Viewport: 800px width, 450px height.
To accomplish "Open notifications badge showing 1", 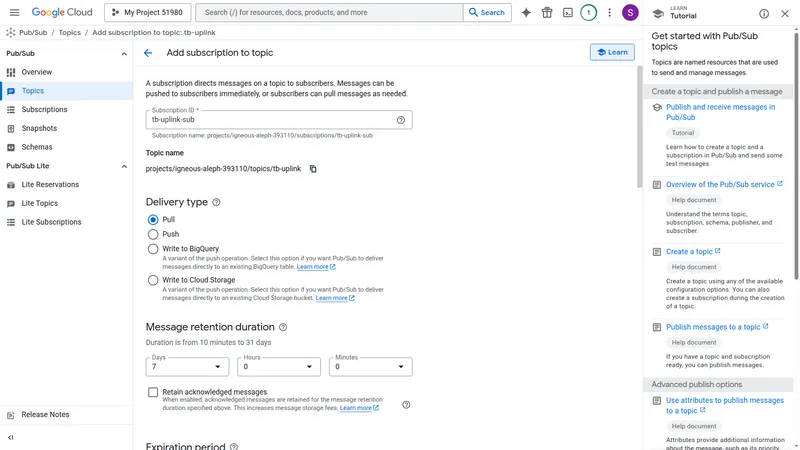I will (x=588, y=13).
